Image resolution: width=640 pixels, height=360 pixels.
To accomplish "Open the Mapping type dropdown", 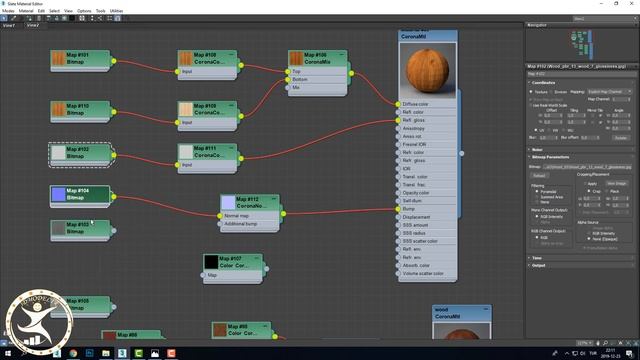I will point(609,92).
